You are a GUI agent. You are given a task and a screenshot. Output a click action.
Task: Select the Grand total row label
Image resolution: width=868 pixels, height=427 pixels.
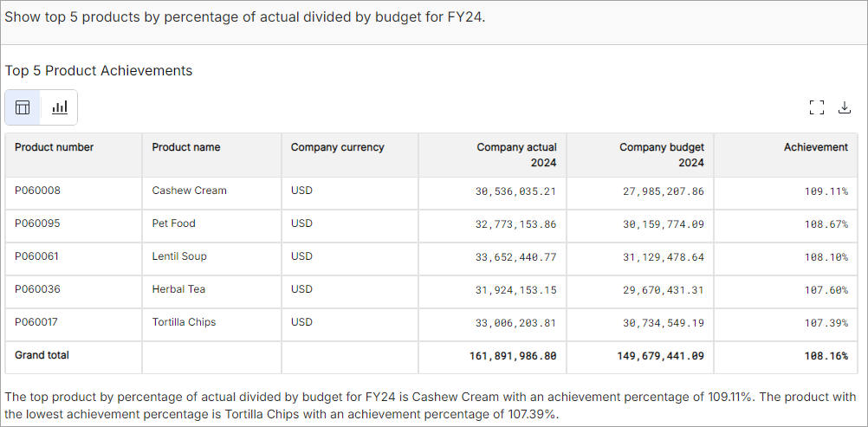click(x=42, y=355)
